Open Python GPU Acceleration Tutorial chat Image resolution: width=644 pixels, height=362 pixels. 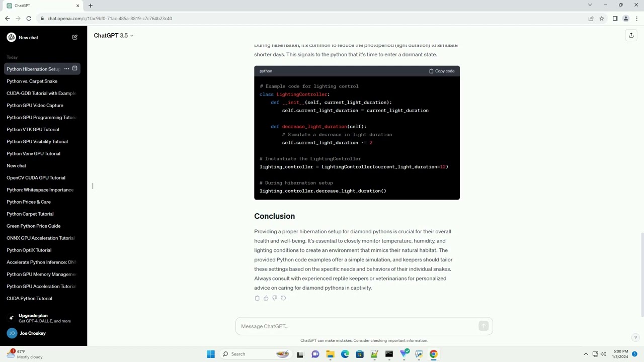(42, 286)
